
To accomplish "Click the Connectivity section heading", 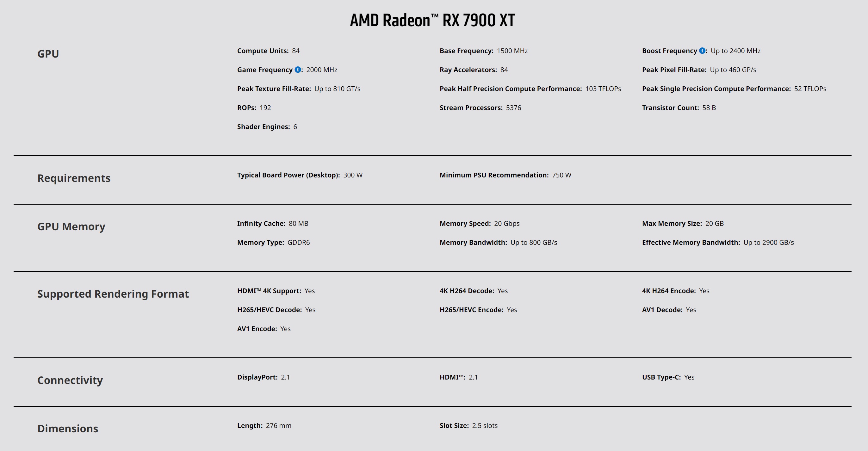I will pyautogui.click(x=70, y=380).
